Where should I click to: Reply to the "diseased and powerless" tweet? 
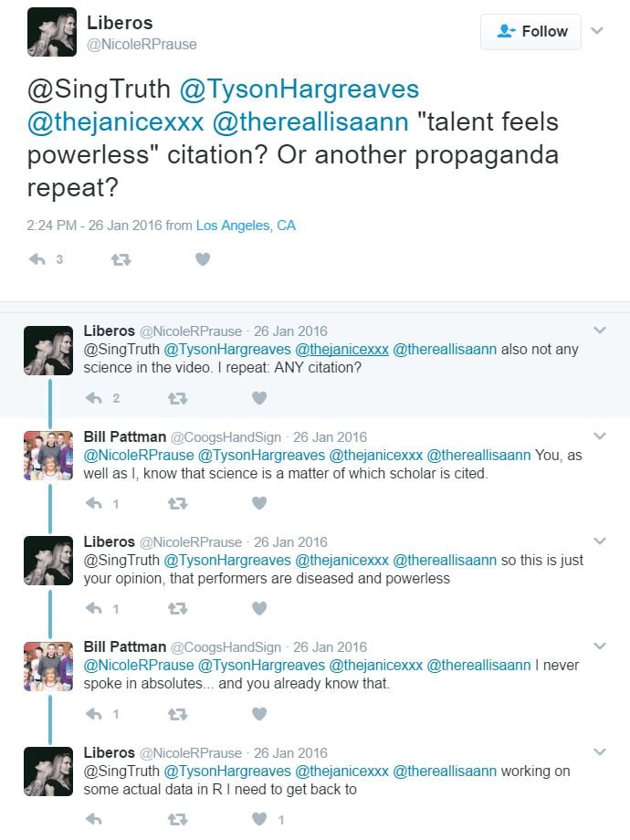click(x=92, y=608)
